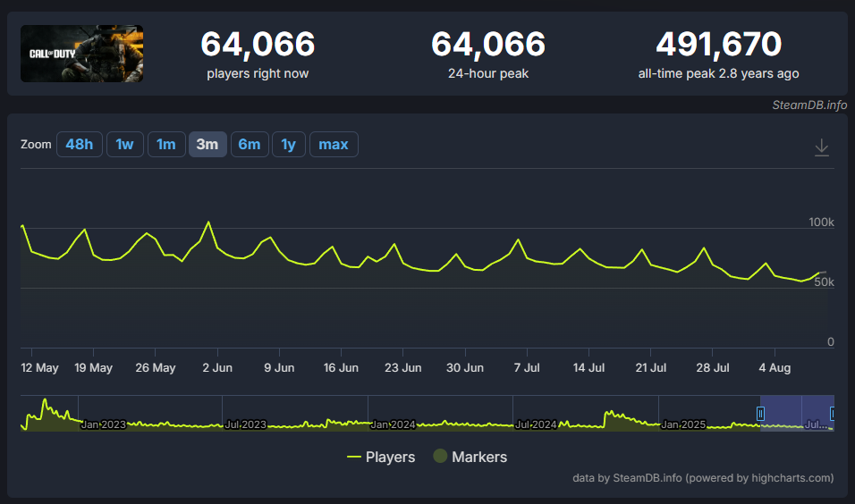Viewport: 855px width, 504px height.
Task: Choose the 3m zoom button
Action: (207, 145)
